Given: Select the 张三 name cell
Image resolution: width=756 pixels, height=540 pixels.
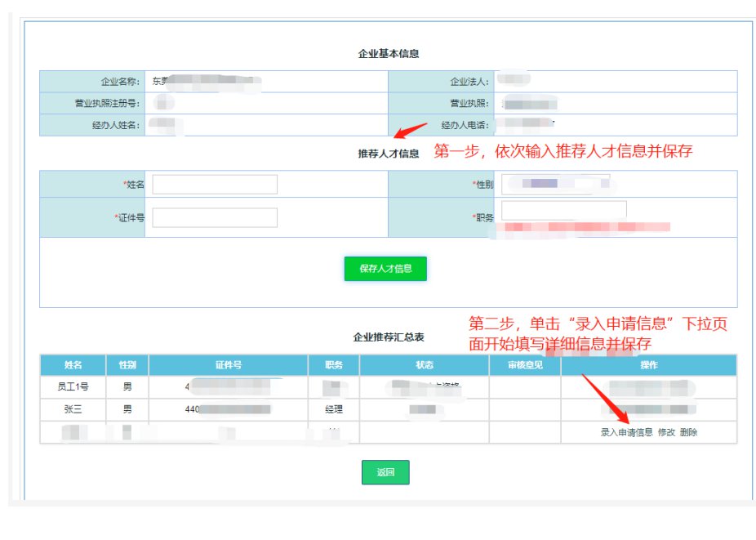Looking at the screenshot, I should coord(73,409).
